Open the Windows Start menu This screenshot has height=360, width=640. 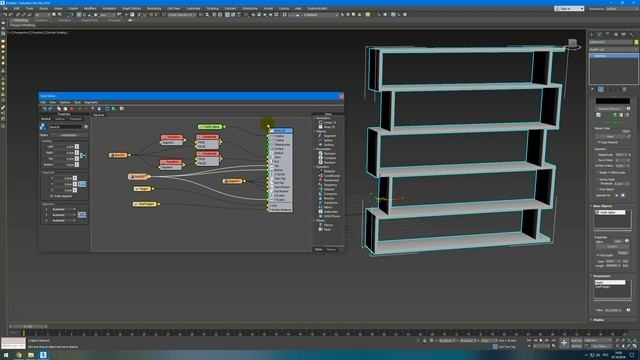point(5,355)
